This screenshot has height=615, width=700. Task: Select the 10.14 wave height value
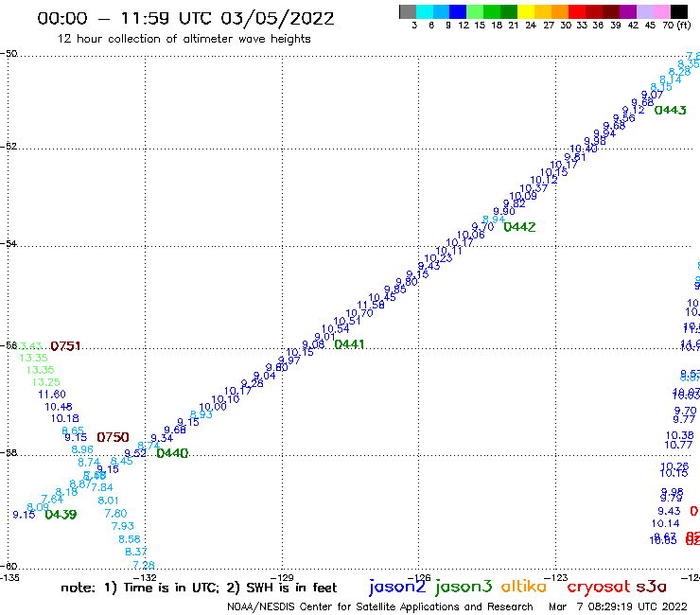[665, 523]
